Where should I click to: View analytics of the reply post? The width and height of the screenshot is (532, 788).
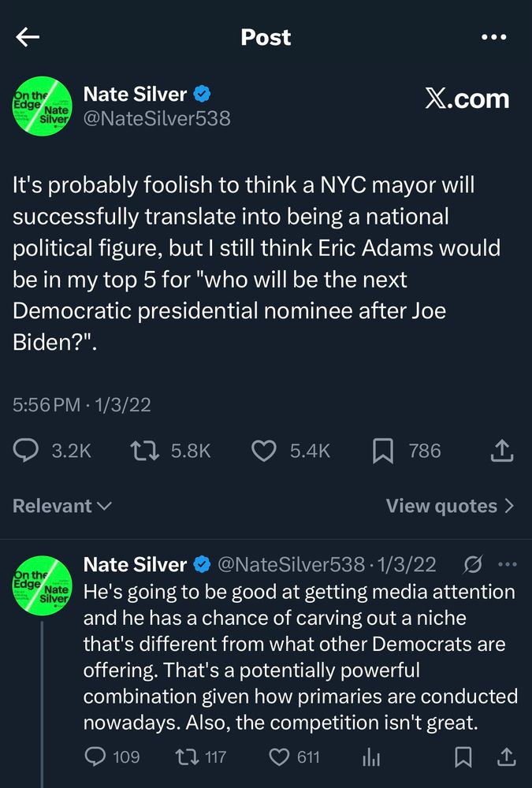tap(371, 757)
